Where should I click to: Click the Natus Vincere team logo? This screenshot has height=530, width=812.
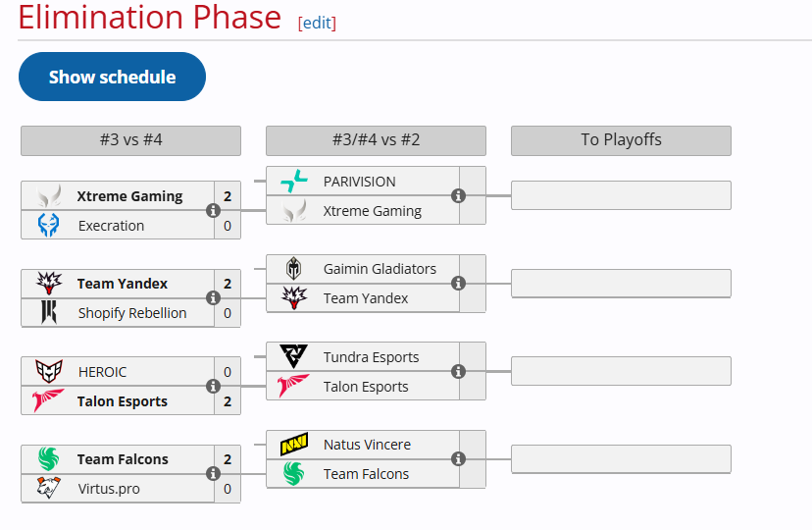294,445
